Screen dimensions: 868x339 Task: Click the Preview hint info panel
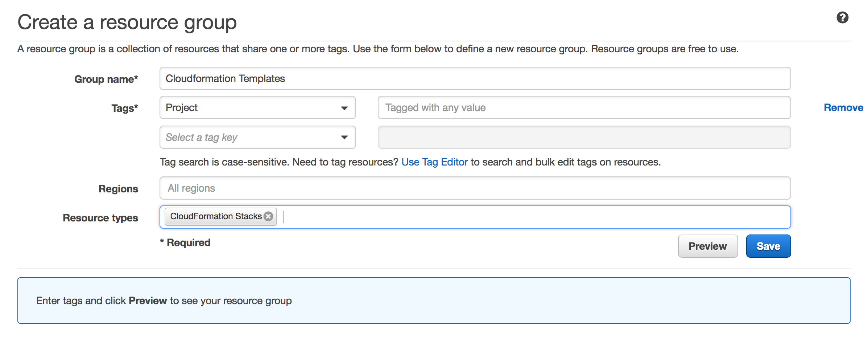[434, 301]
